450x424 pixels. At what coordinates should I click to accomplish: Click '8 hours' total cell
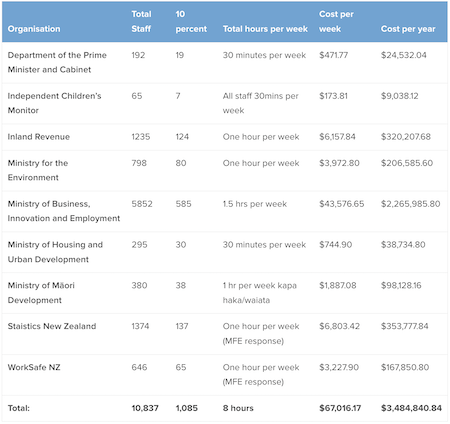[x=238, y=408]
